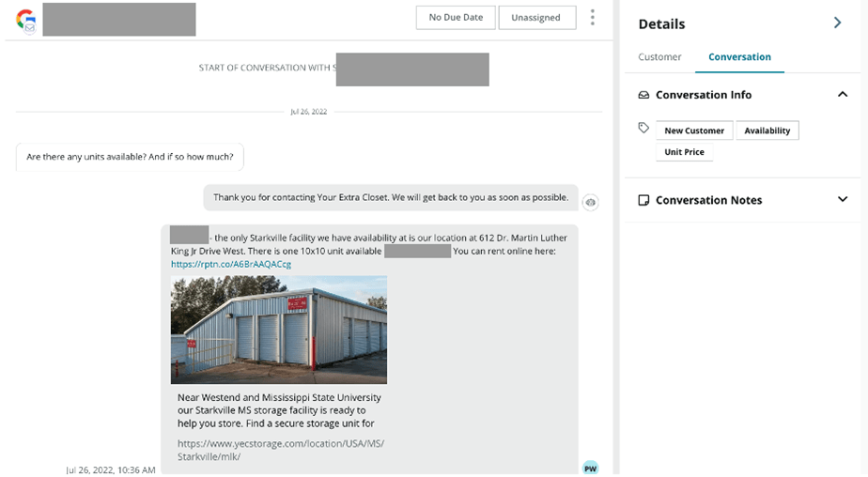Click the Conversation Notes note icon
The image size is (868, 477).
[643, 200]
